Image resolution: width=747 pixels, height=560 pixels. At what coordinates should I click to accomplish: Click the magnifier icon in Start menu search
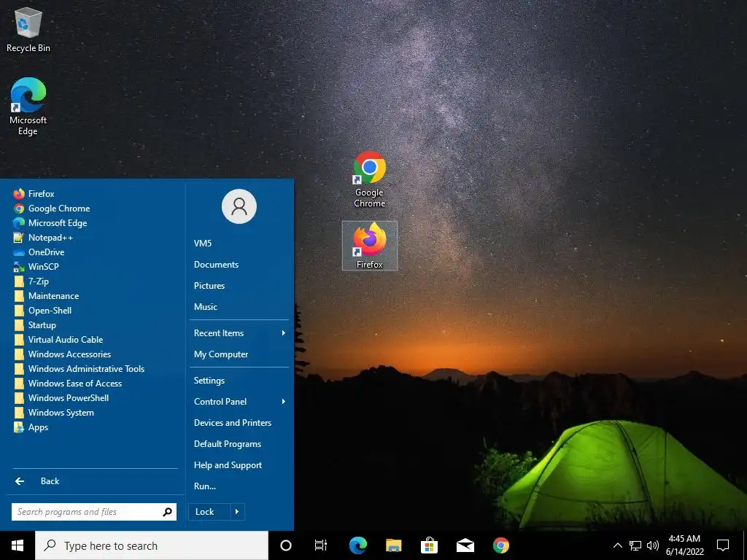pos(167,512)
